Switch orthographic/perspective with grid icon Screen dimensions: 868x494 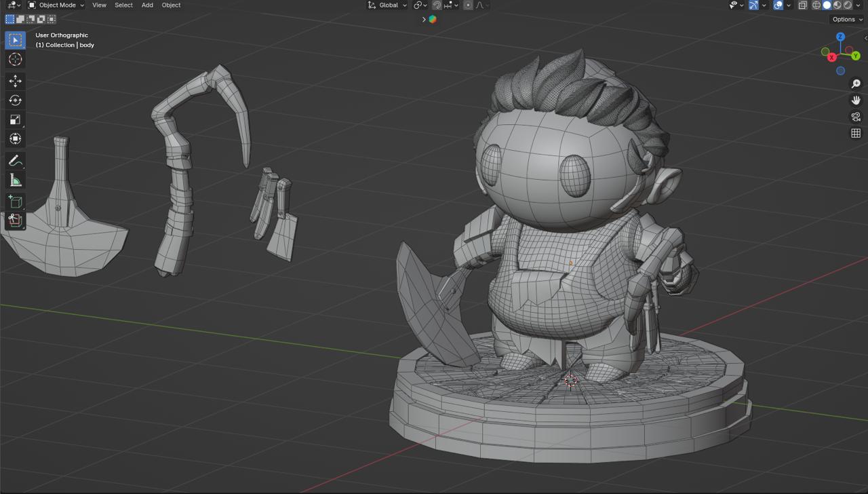coord(856,133)
